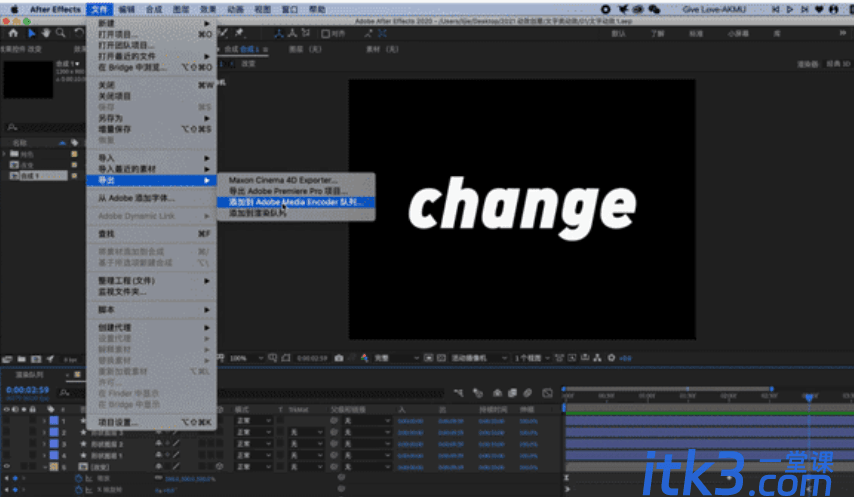Toggle 3D layer switch on layer 5

[219, 467]
